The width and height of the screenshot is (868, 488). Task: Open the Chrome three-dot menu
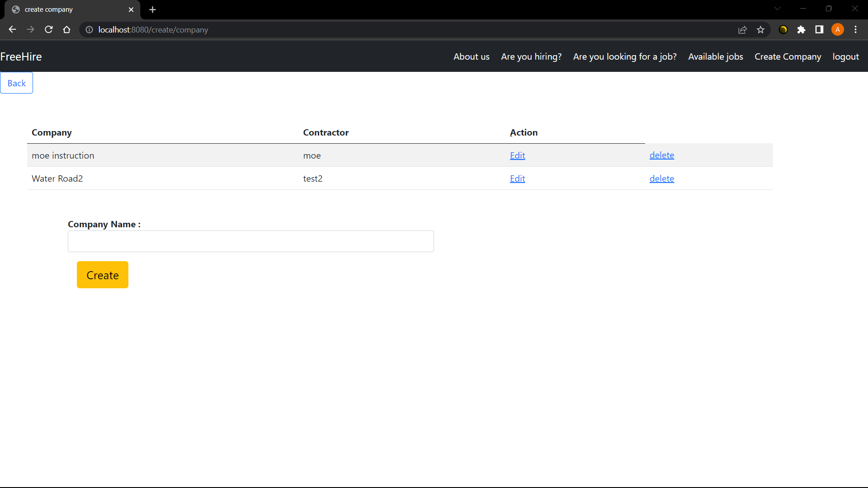[855, 29]
